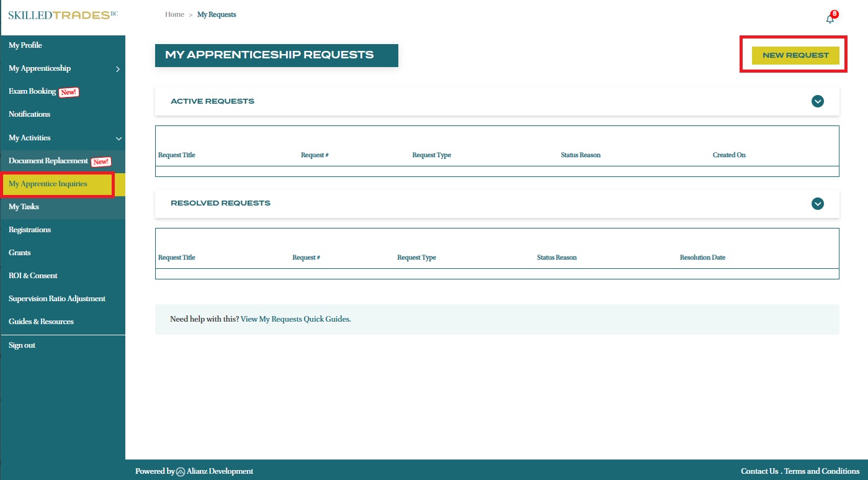Open My Tasks in sidebar
The width and height of the screenshot is (868, 480).
click(24, 207)
